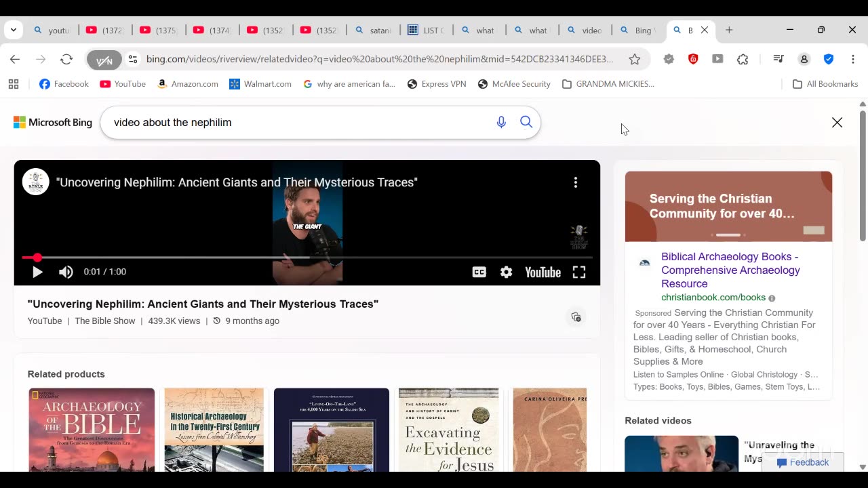Screen dimensions: 868x488
Task: Open the "Unraveling the Mys..." related video thumbnail
Action: click(682, 453)
